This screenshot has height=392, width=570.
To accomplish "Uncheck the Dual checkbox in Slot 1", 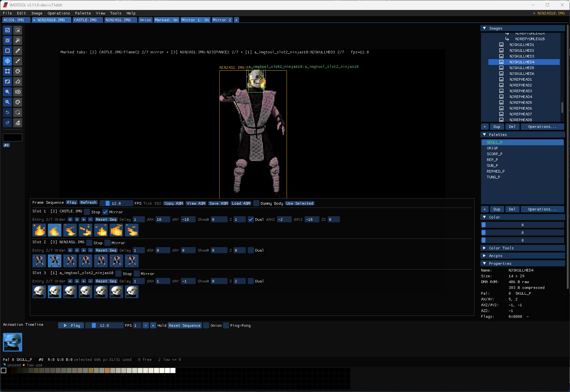I will tap(251, 219).
